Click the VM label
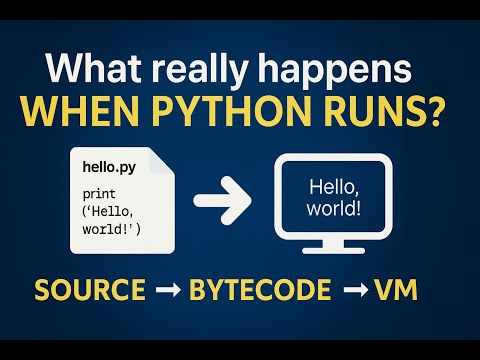 click(x=396, y=290)
